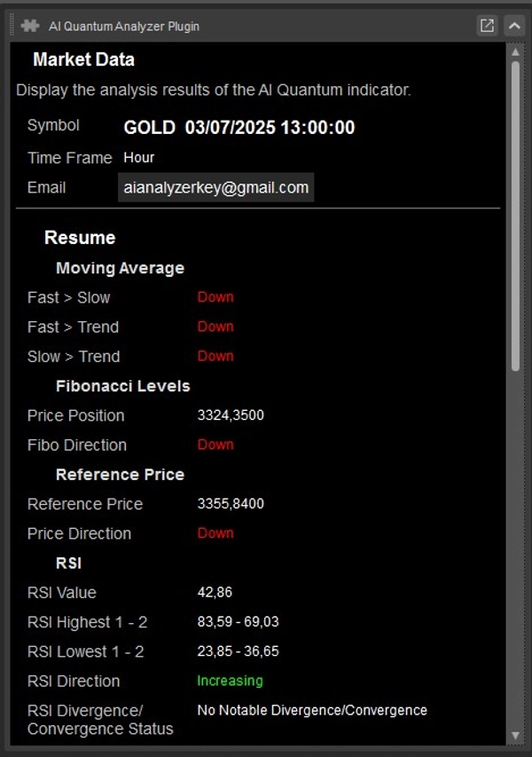The height and width of the screenshot is (757, 532).
Task: Click the vertical scrollbar thumb
Action: (x=515, y=213)
